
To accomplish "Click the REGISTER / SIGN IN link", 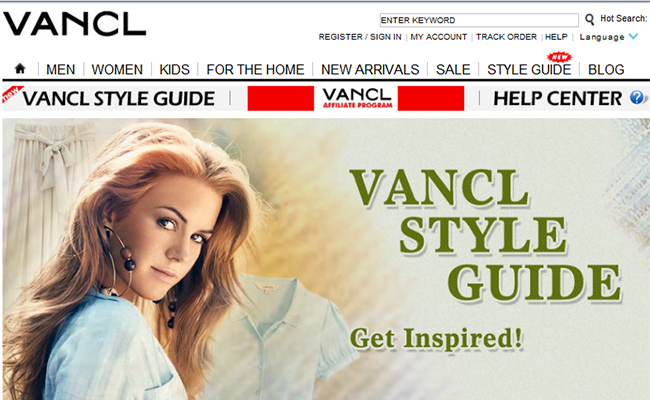I will 360,37.
